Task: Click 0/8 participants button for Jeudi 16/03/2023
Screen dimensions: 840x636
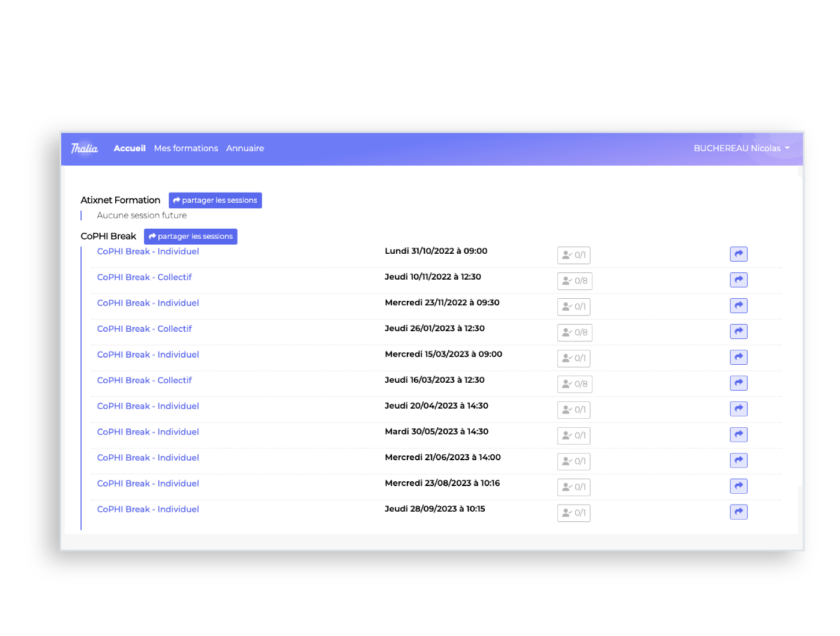Action: pyautogui.click(x=574, y=384)
